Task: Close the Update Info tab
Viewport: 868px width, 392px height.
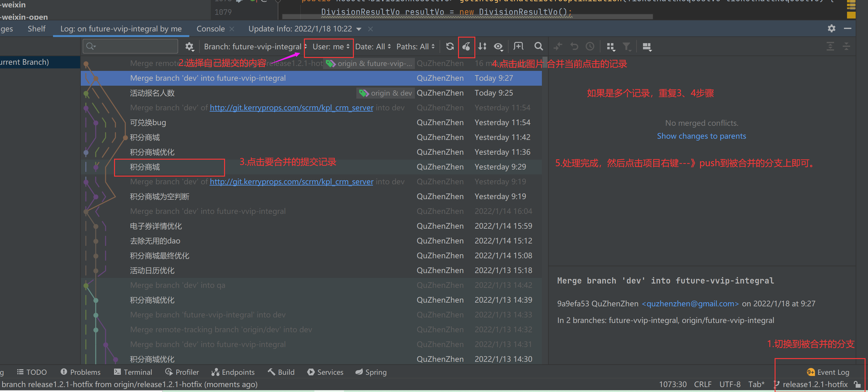Action: pyautogui.click(x=371, y=29)
